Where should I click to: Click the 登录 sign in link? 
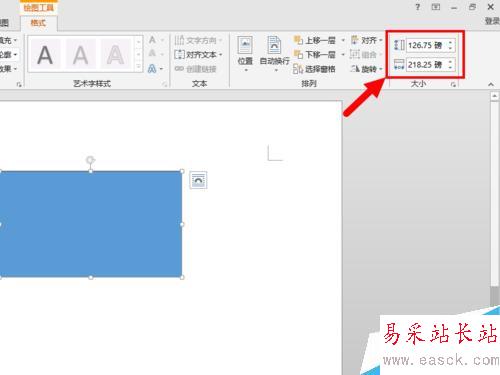[x=492, y=21]
